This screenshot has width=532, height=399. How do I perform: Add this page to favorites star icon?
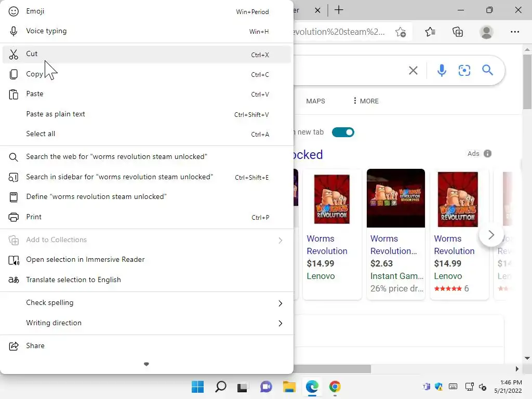pyautogui.click(x=401, y=32)
